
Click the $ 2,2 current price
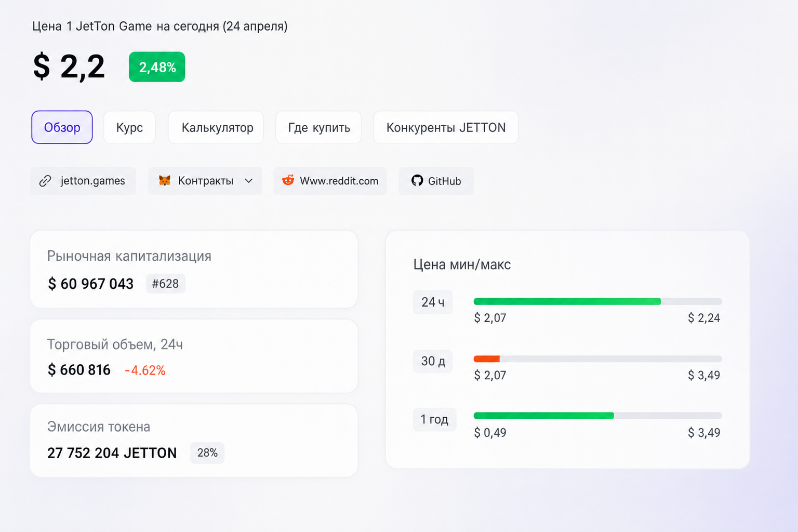pos(69,67)
